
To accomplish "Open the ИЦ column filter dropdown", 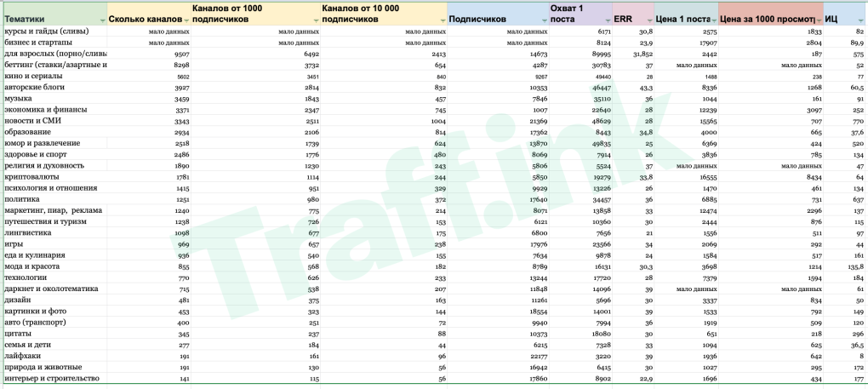I will coord(861,20).
